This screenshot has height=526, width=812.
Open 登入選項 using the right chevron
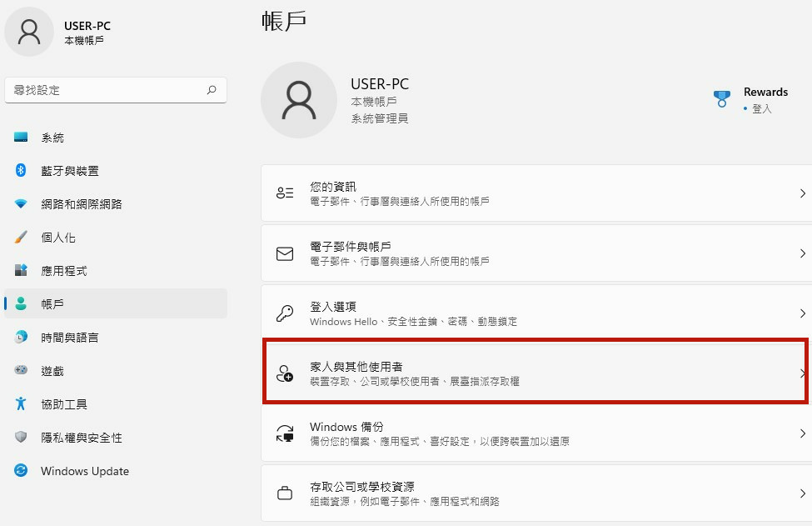click(x=802, y=313)
